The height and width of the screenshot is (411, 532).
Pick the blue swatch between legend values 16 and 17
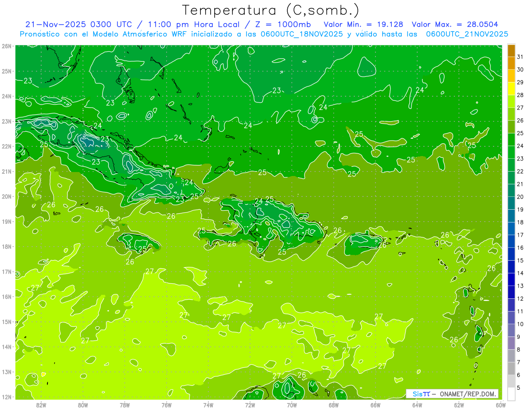click(512, 241)
